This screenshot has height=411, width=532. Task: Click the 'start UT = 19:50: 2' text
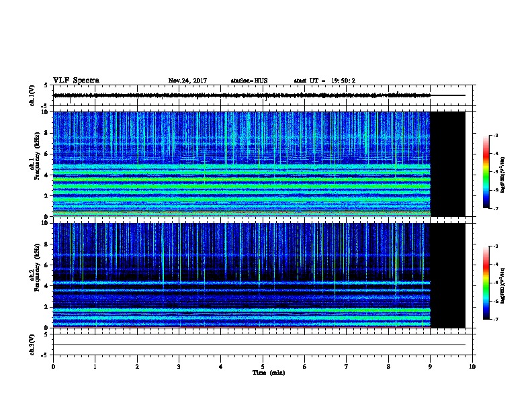[x=324, y=81]
